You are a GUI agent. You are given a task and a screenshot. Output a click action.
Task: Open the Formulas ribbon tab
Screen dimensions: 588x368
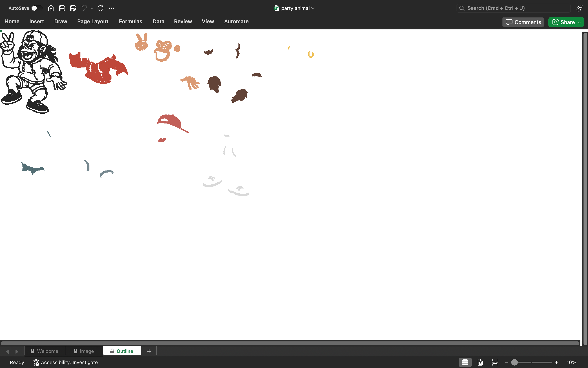(130, 21)
